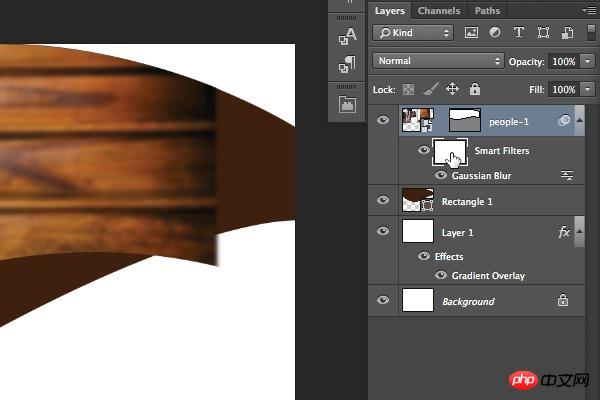Filter layers by shape layers icon
Viewport: 600px width, 400px height.
click(x=543, y=33)
